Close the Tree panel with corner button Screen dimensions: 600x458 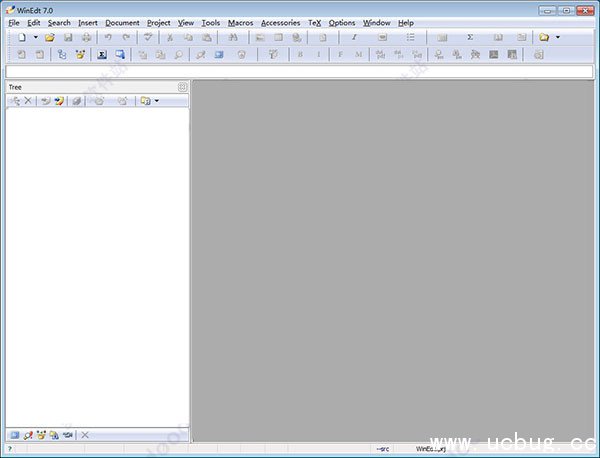pyautogui.click(x=182, y=87)
